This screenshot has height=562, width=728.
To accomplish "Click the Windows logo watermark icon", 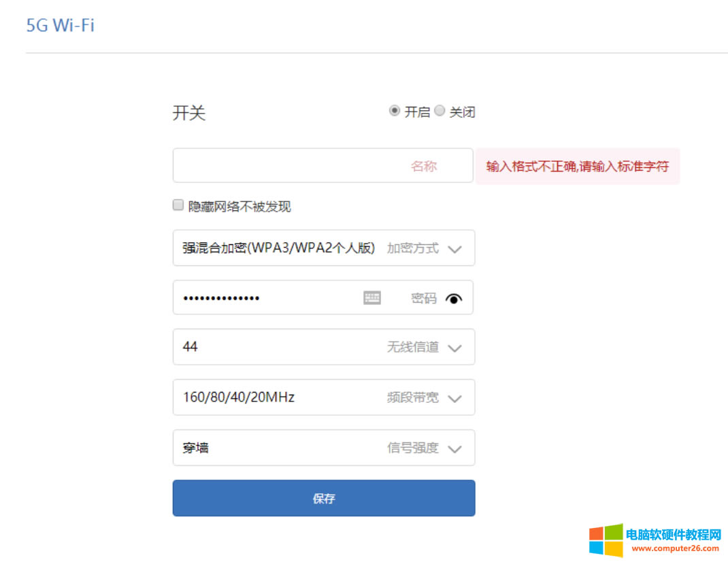I will [606, 540].
